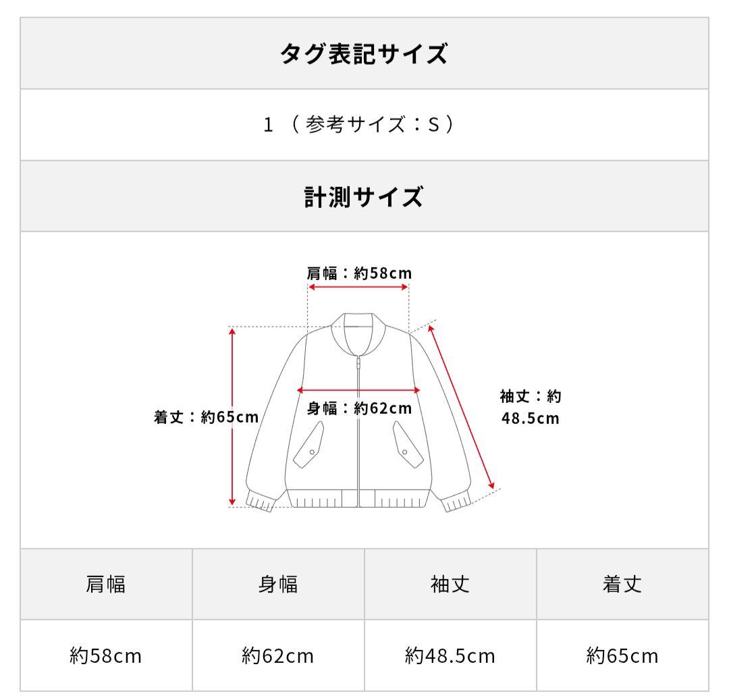Image resolution: width=729 pixels, height=700 pixels.
Task: Click the 袖丈：約48.5cm diagram label
Action: [x=531, y=407]
